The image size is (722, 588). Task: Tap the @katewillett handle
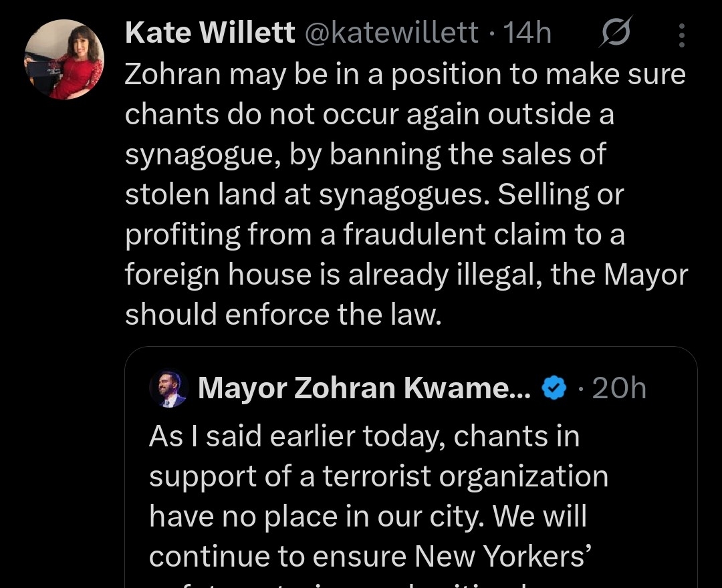coord(392,33)
